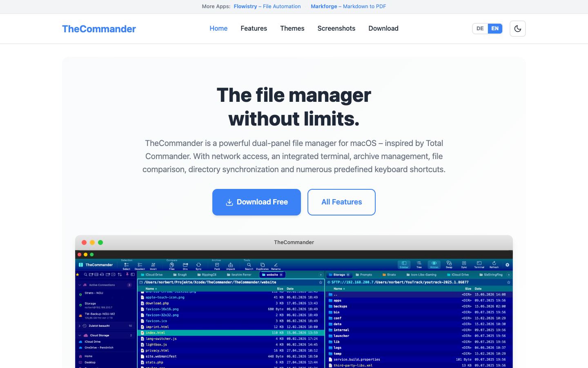588x368 pixels.
Task: Open the integrated Terminal icon
Action: [x=479, y=265]
